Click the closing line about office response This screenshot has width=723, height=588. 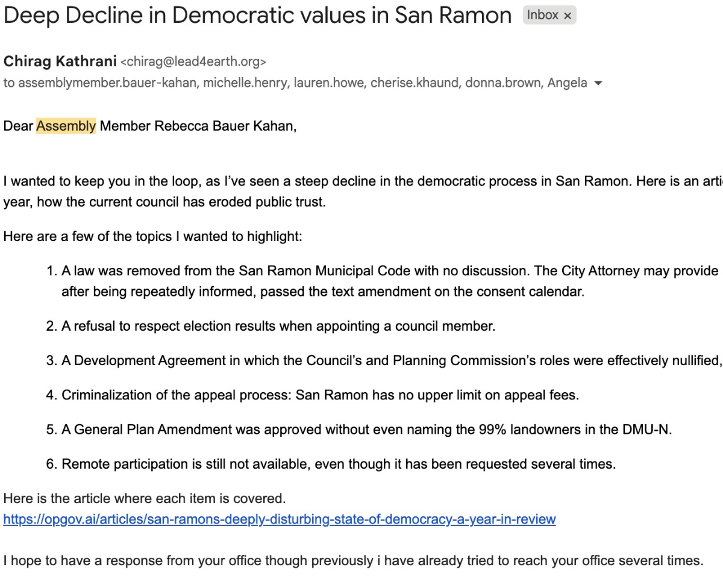[353, 561]
